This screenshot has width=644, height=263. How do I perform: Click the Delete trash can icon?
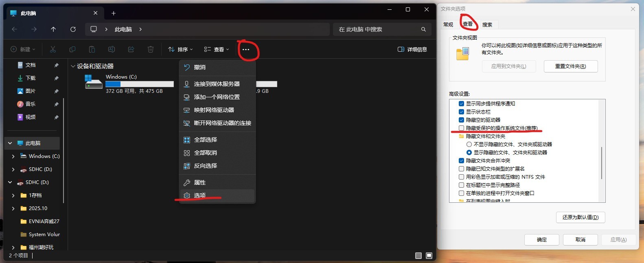coord(151,49)
